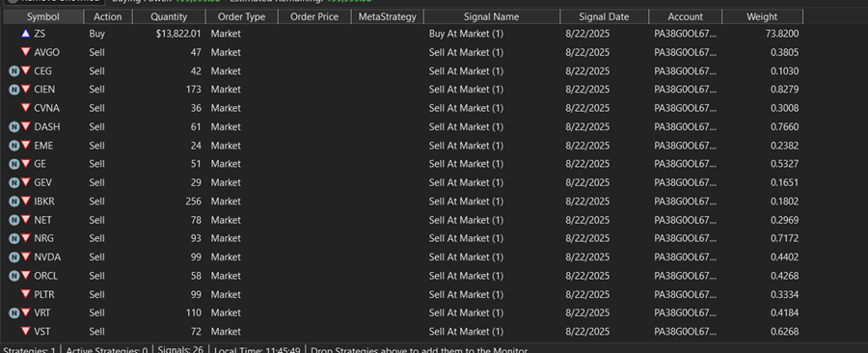Sort by the Symbol column header

coord(43,16)
